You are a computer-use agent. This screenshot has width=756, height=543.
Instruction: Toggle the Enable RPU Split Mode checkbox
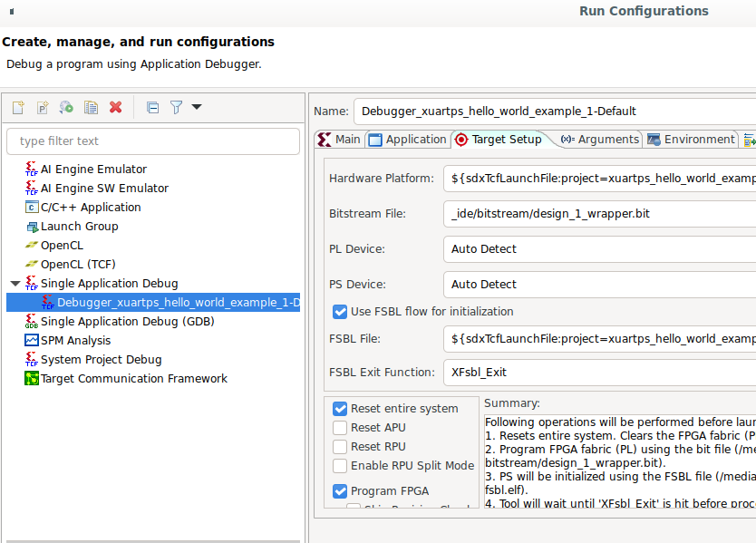[x=340, y=466]
